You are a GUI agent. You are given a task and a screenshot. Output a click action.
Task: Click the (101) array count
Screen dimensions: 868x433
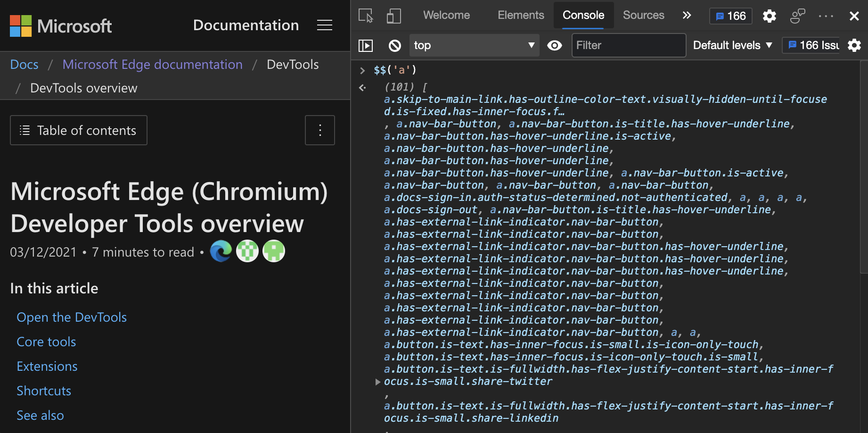coord(399,87)
